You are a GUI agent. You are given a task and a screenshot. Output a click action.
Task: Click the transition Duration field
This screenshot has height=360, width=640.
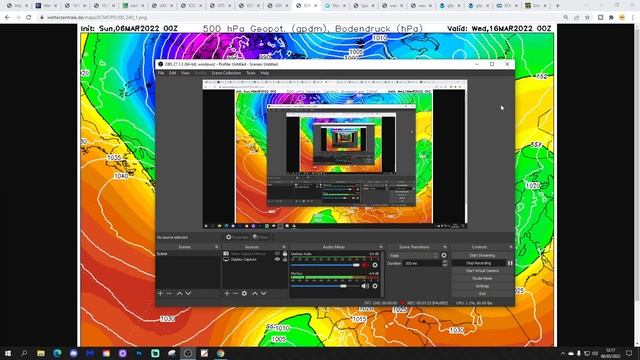pos(422,263)
